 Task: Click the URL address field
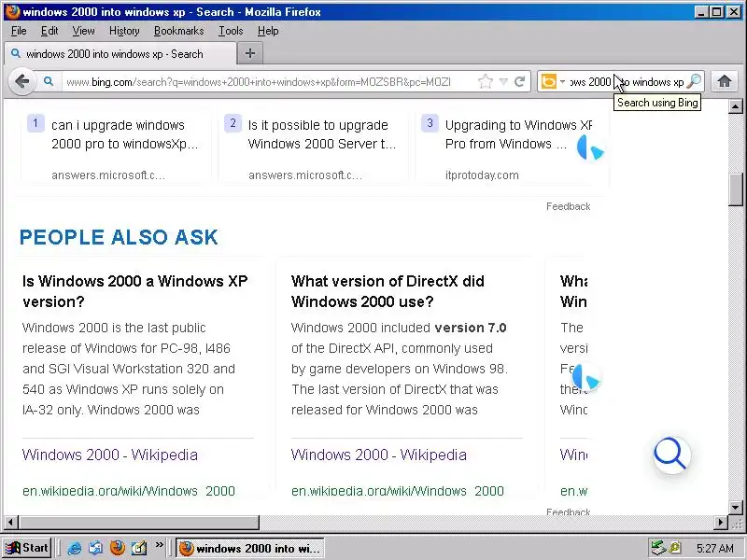coord(269,82)
